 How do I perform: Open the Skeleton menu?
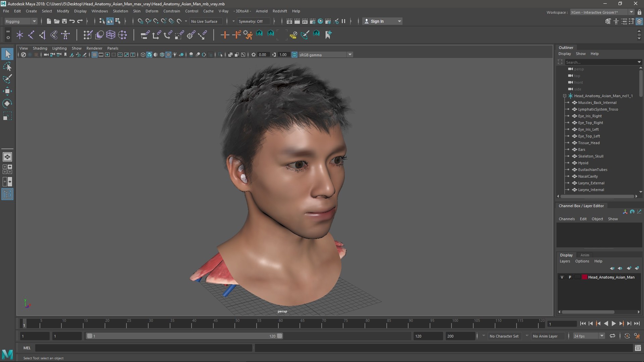coord(120,11)
